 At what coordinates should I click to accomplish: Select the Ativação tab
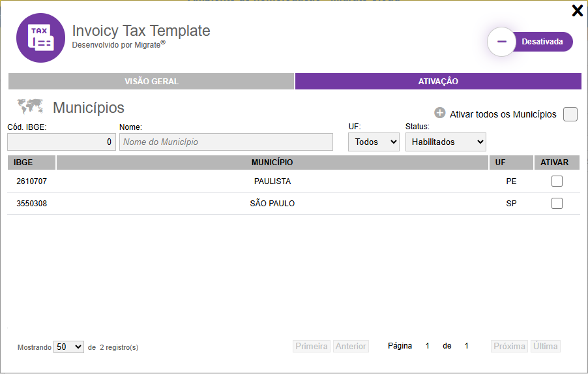tap(438, 82)
